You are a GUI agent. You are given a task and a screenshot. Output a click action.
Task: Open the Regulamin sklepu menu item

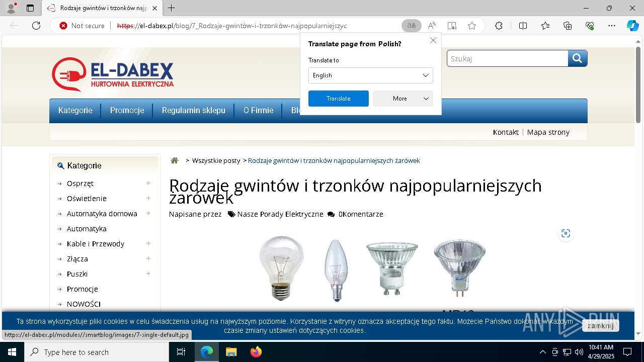point(193,110)
